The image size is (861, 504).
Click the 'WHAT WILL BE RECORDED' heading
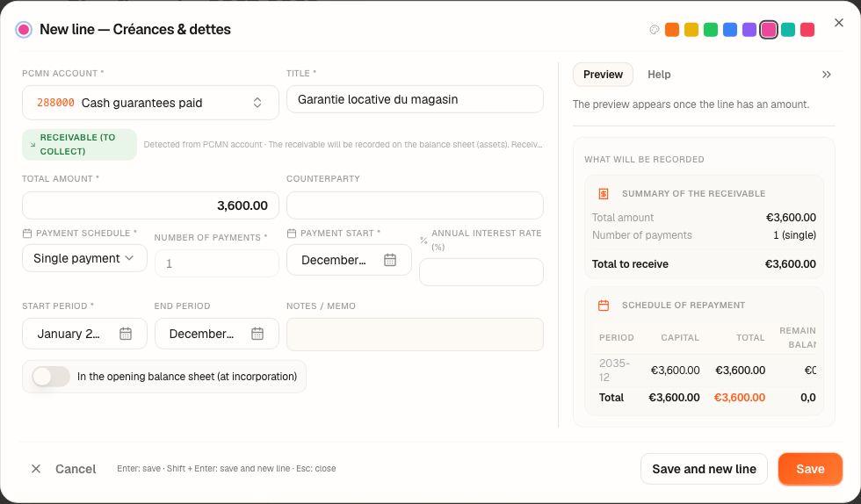pyautogui.click(x=644, y=159)
